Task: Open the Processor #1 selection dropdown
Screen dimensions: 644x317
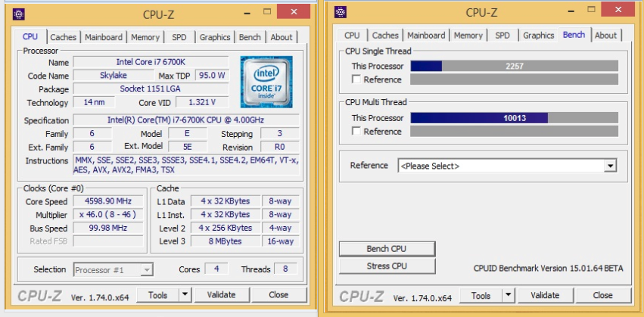Action: pyautogui.click(x=114, y=270)
